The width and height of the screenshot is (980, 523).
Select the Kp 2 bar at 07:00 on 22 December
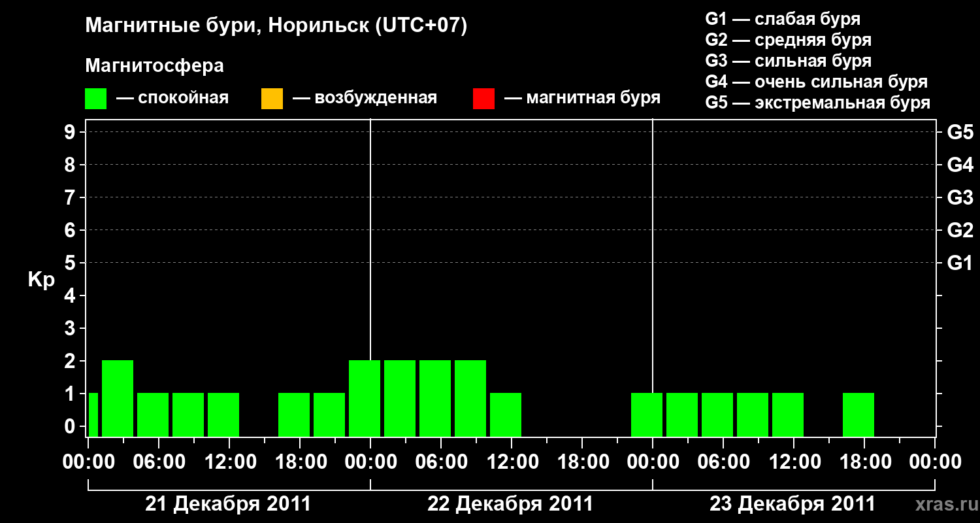pyautogui.click(x=470, y=398)
